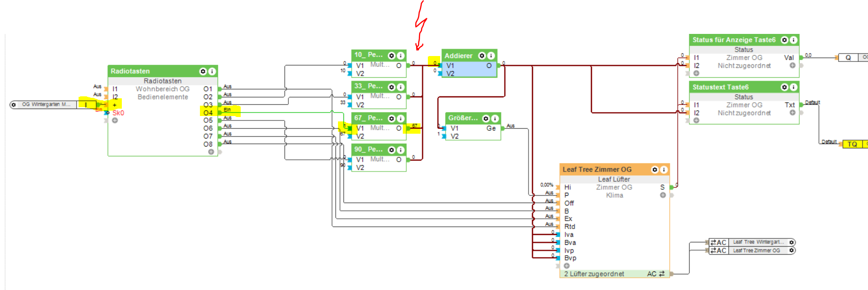Open settings gear of Addierer block
Image resolution: width=868 pixels, height=290 pixels.
[x=482, y=56]
